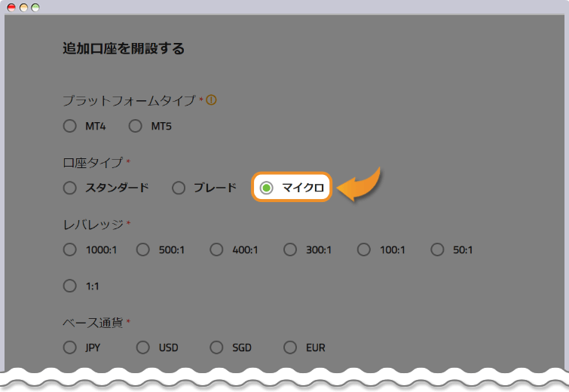Pick JPY as base currency
The height and width of the screenshot is (392, 569).
coord(69,348)
